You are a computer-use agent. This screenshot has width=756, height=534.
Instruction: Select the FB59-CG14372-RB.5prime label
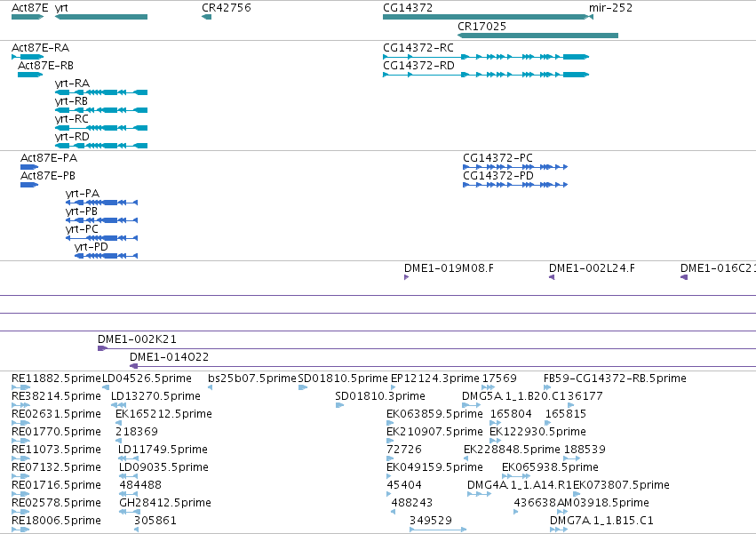(615, 379)
